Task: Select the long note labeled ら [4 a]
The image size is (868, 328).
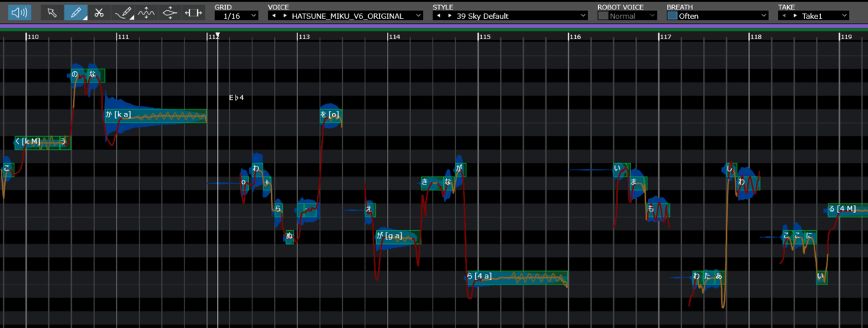Action: click(516, 277)
